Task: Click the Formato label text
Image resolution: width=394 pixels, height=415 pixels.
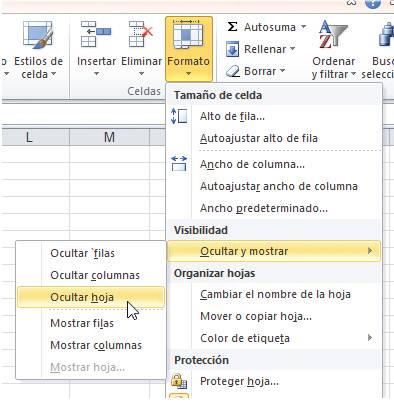Action: tap(188, 61)
